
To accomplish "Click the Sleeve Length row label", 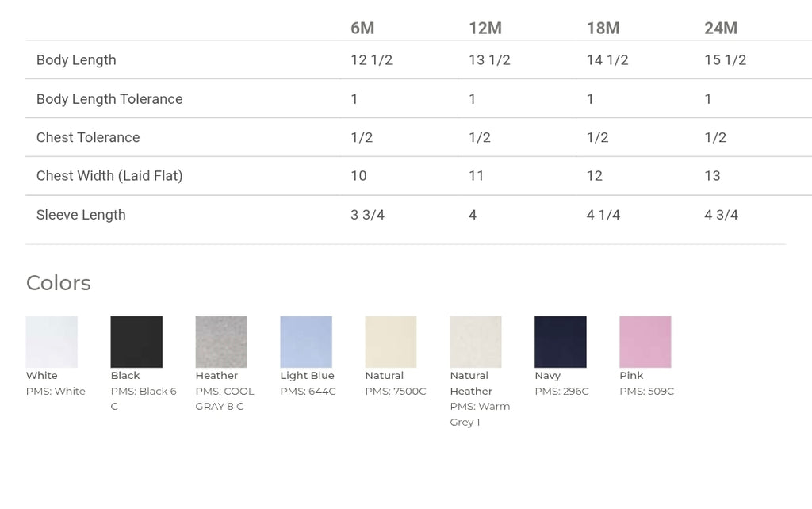I will click(81, 215).
